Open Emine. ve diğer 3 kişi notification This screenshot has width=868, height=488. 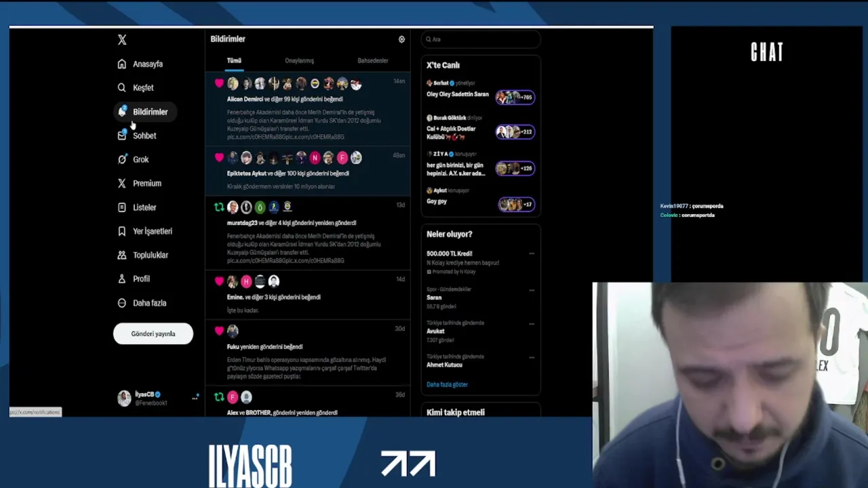pos(308,295)
